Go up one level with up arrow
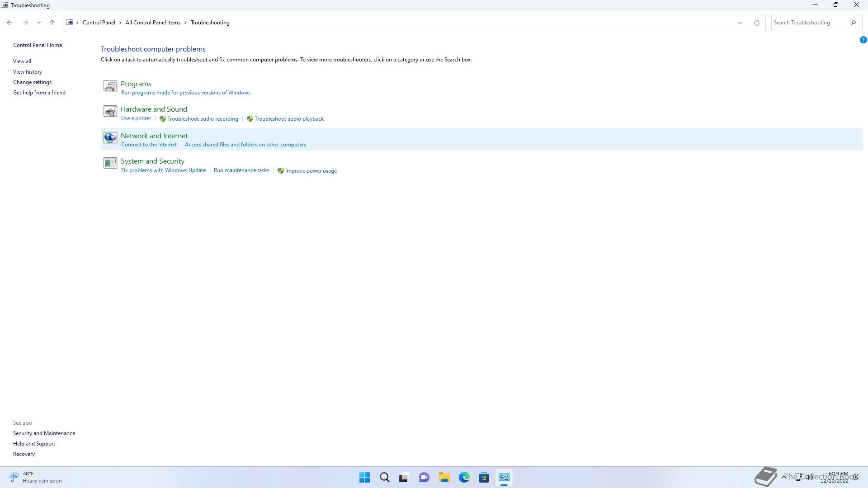 pyautogui.click(x=52, y=23)
